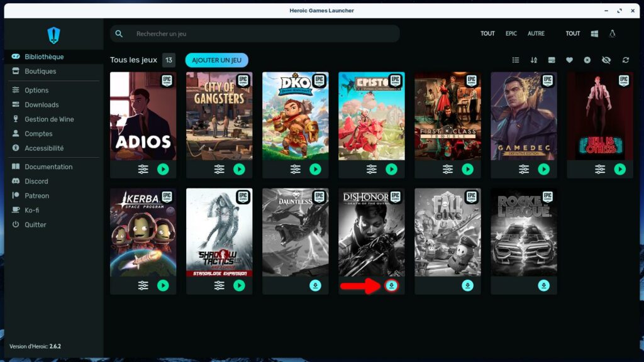Launch Adios with its play button
Screen dimensions: 644x362
click(x=163, y=169)
